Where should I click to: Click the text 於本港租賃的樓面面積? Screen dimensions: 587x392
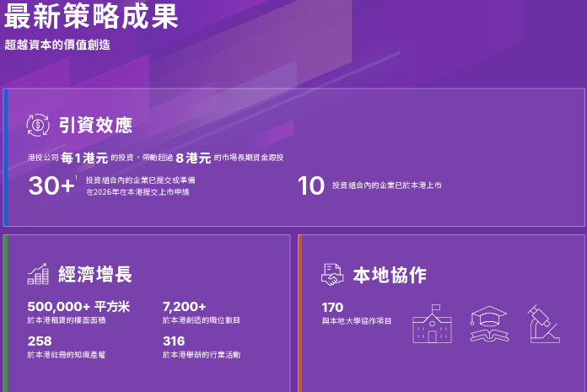click(67, 320)
